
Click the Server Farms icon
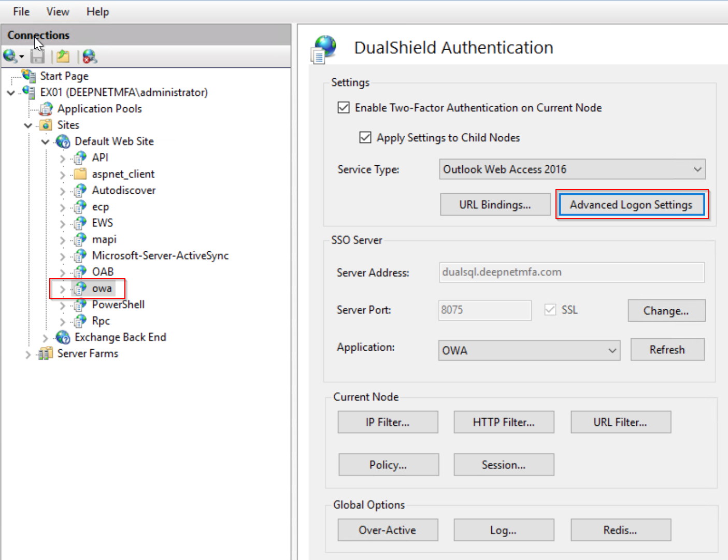pos(46,354)
